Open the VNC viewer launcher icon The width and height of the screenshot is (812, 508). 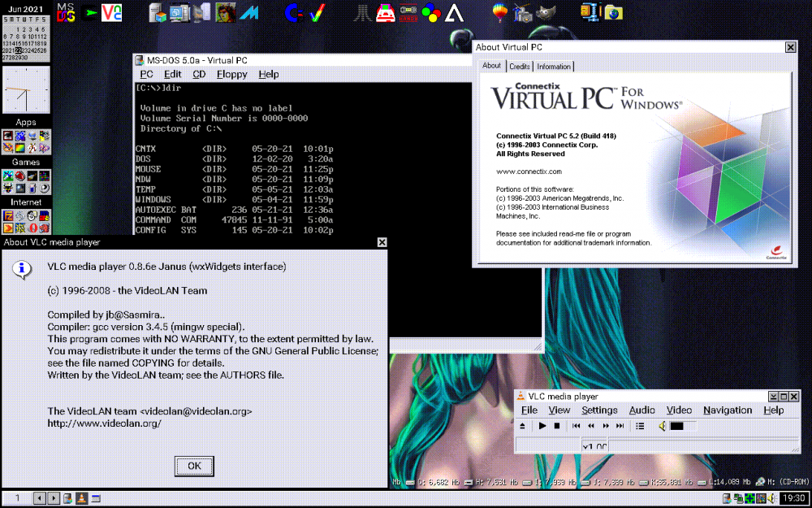pos(112,12)
